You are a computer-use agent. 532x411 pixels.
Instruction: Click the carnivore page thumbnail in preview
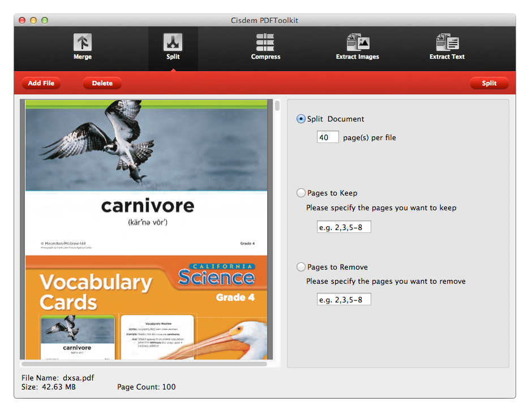coord(146,178)
